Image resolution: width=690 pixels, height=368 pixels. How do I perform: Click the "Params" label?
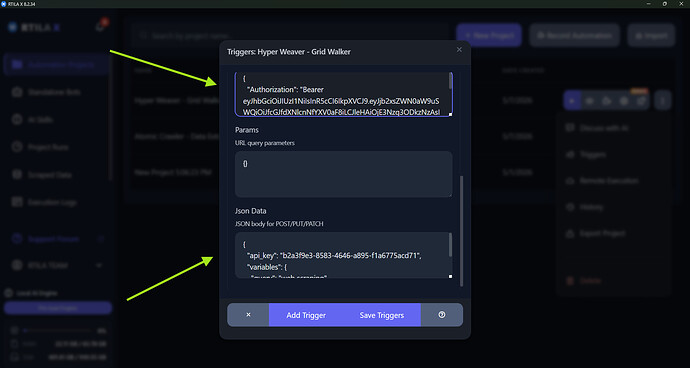tap(247, 130)
